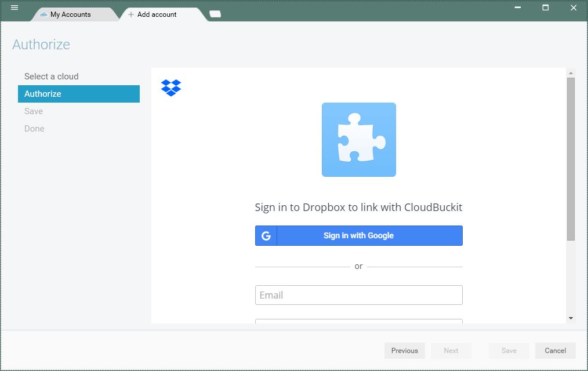
Task: Minimize the CloudBuckit window
Action: pos(517,8)
